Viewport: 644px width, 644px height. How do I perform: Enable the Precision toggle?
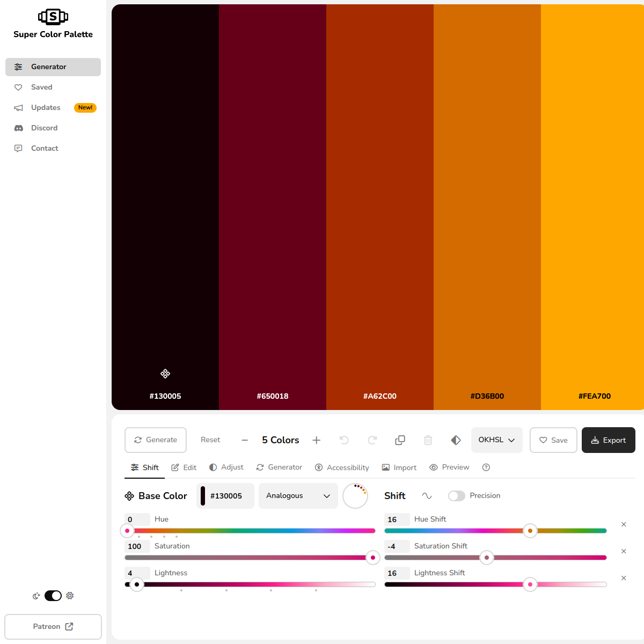point(457,495)
